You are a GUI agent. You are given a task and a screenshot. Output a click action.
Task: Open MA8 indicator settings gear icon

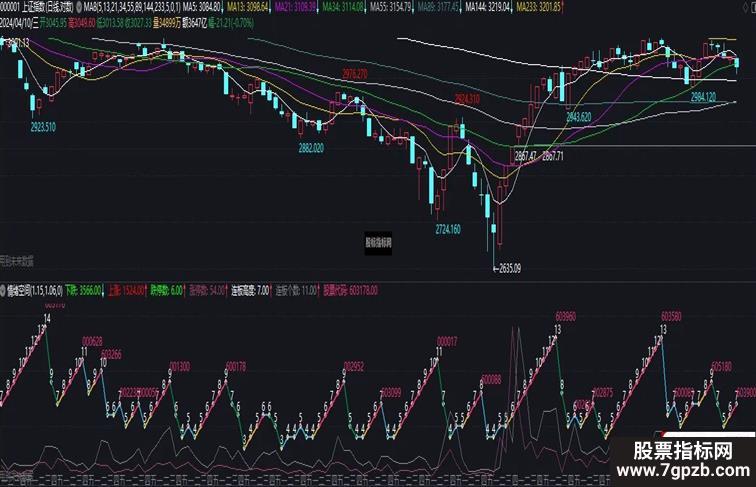click(79, 8)
